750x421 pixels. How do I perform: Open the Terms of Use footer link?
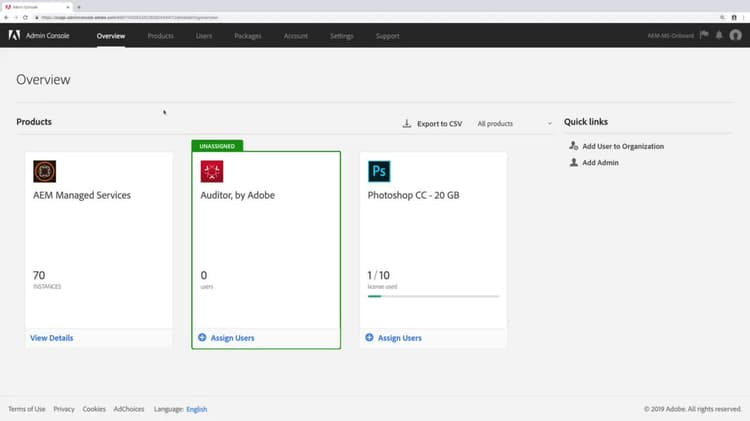tap(27, 409)
